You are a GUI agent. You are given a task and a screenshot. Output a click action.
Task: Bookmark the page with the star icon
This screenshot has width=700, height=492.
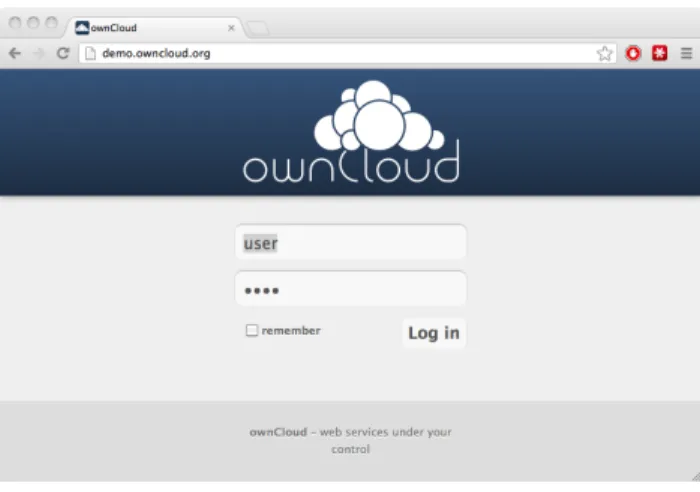604,54
